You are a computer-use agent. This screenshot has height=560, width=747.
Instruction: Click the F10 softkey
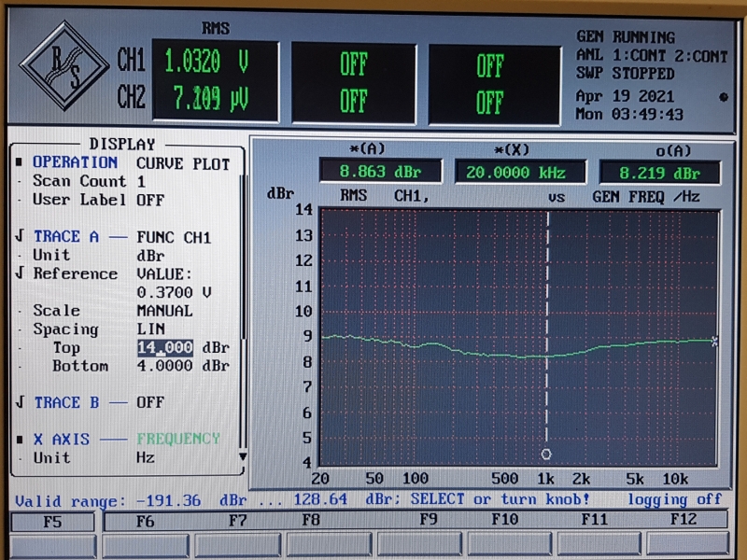click(x=505, y=519)
